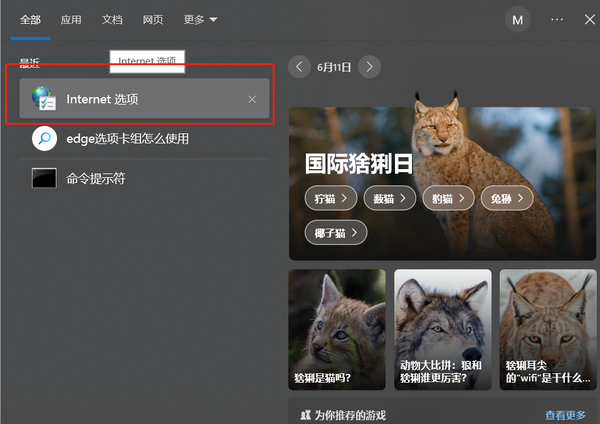Close the search panel

click(590, 20)
